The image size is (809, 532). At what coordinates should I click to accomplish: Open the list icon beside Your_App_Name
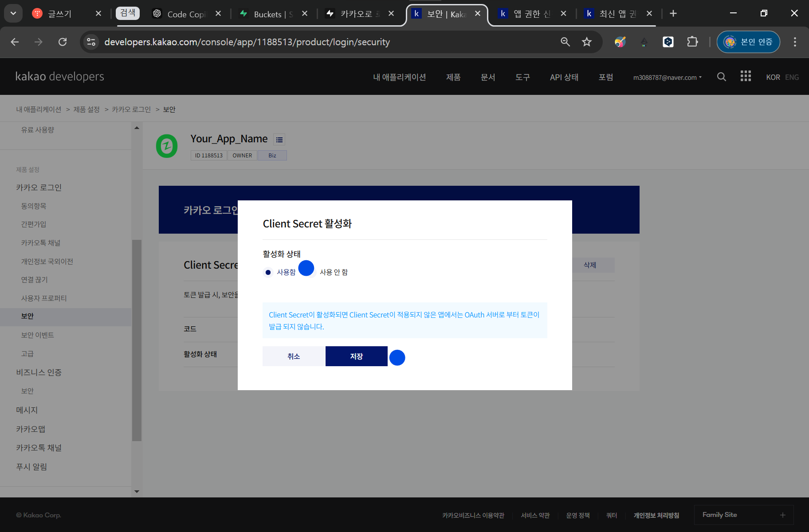tap(279, 140)
